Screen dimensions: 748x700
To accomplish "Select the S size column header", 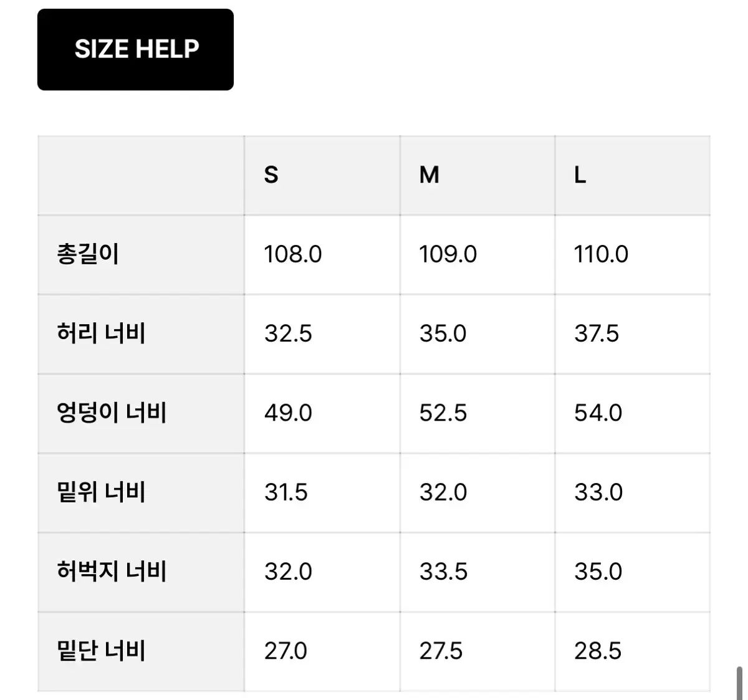I will pos(271,175).
